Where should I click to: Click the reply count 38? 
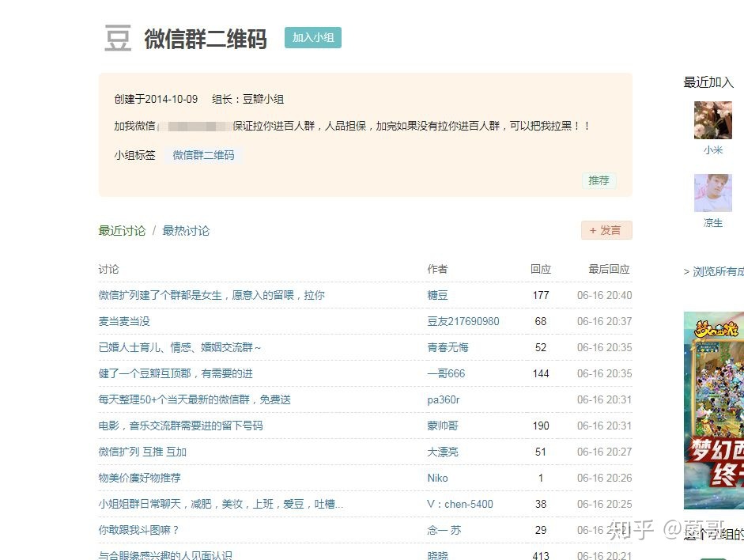541,504
